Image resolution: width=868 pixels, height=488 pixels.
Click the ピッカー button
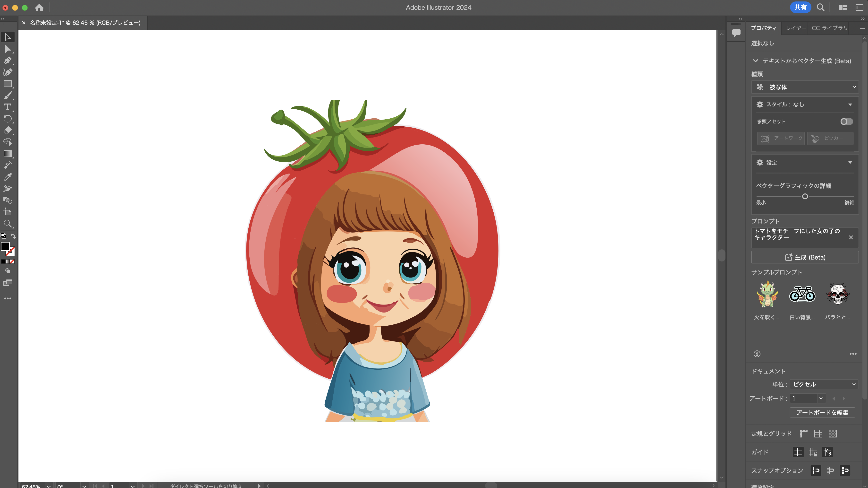(830, 138)
